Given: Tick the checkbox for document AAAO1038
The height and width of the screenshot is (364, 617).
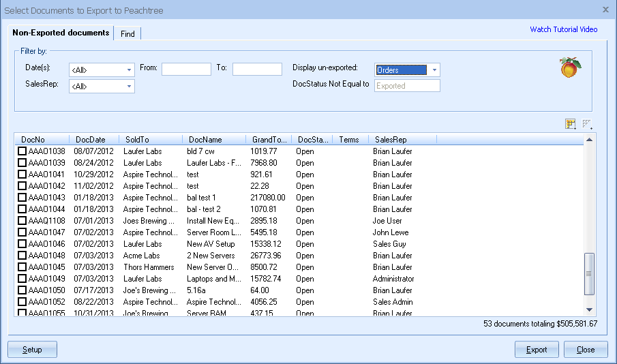Looking at the screenshot, I should click(22, 151).
